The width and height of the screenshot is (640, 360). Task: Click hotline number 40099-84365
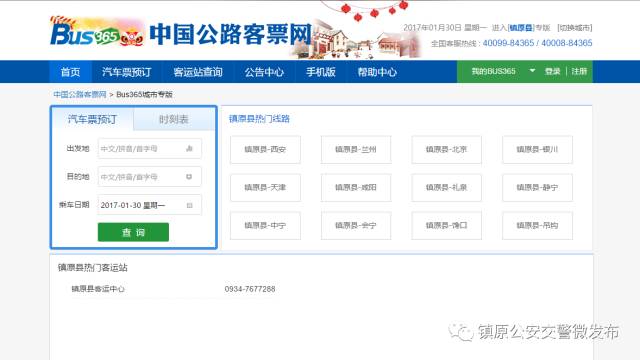tap(508, 43)
